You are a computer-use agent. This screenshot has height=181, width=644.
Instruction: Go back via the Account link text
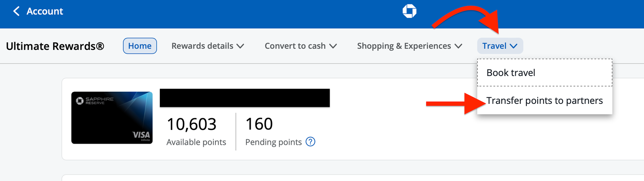(x=45, y=11)
